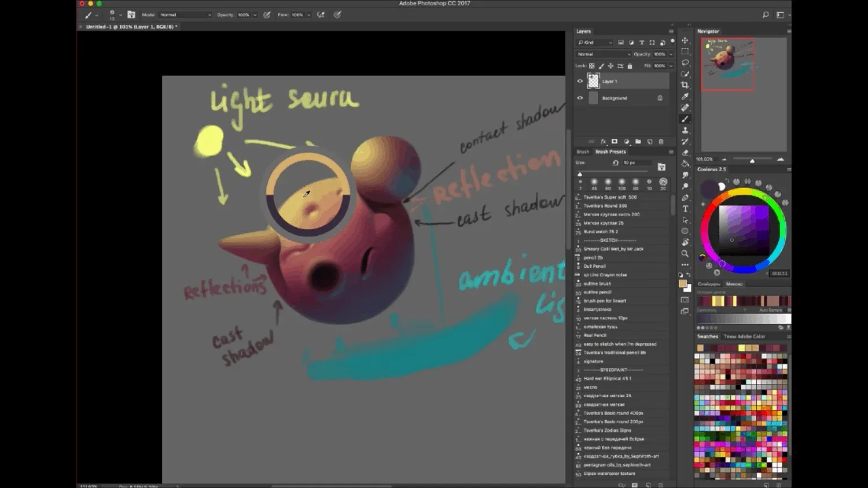This screenshot has height=488, width=868.
Task: Switch to Adobe Color themes tab
Action: point(744,337)
